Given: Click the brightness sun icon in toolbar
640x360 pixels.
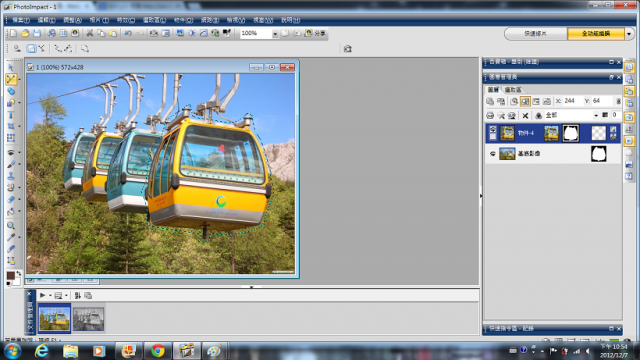Looking at the screenshot, I should pos(191,33).
